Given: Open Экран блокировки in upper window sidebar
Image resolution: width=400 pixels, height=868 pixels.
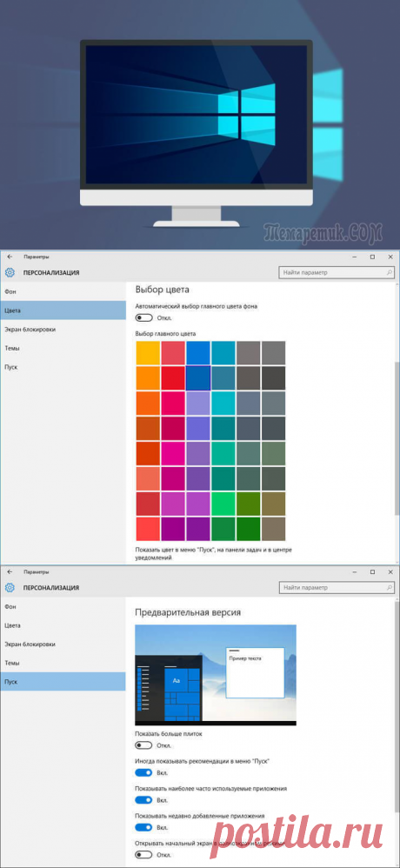Looking at the screenshot, I should (63, 330).
